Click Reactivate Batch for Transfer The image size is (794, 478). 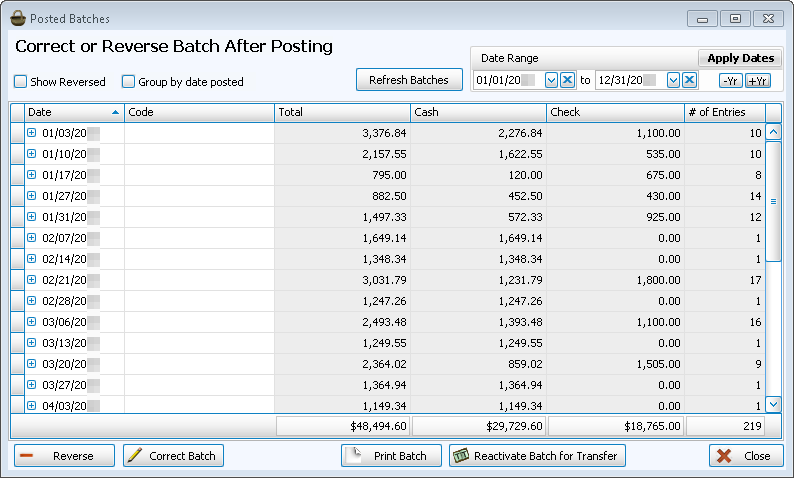coord(537,456)
